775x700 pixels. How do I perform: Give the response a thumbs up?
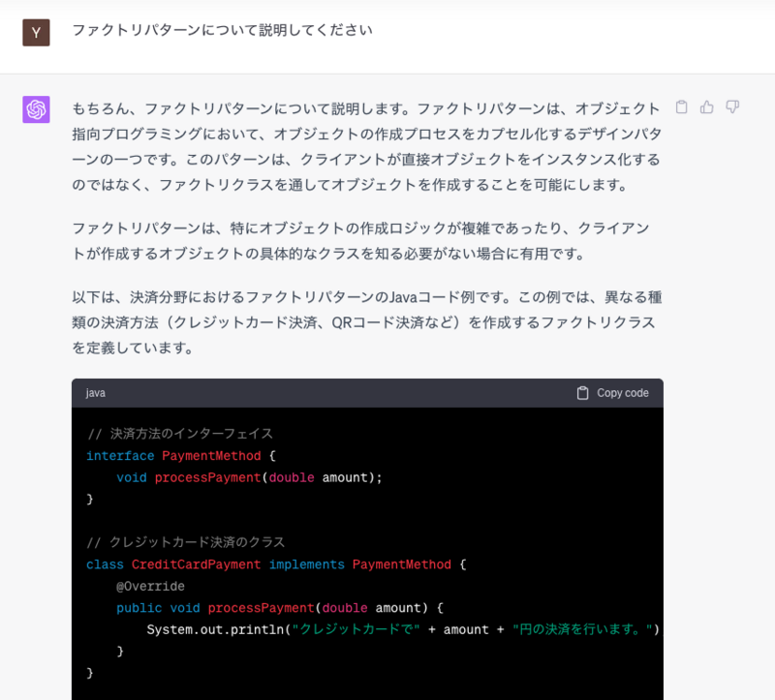click(707, 107)
